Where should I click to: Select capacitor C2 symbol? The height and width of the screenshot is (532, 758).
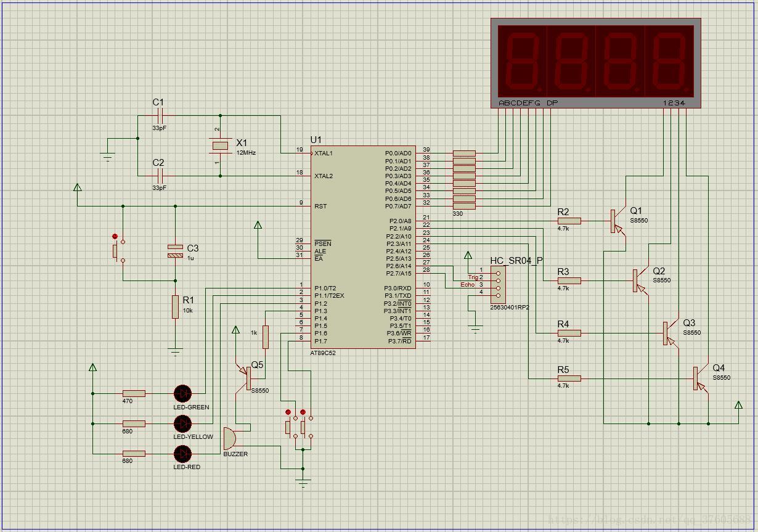coord(160,176)
